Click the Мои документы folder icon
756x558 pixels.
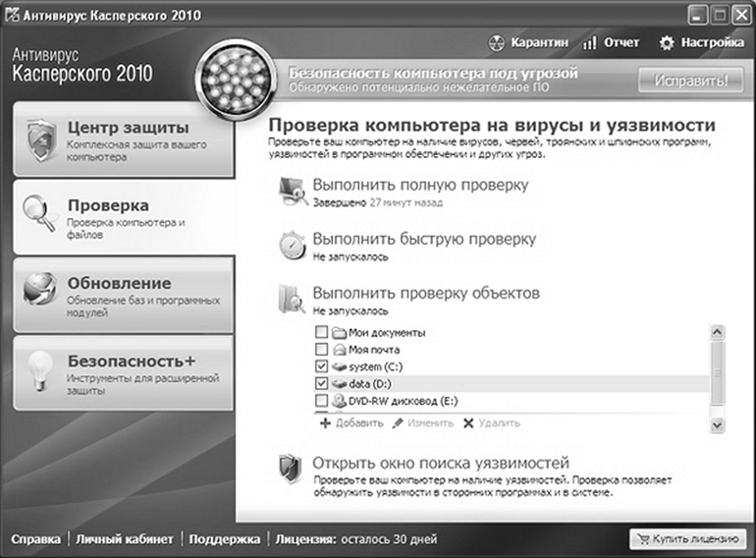[x=340, y=332]
